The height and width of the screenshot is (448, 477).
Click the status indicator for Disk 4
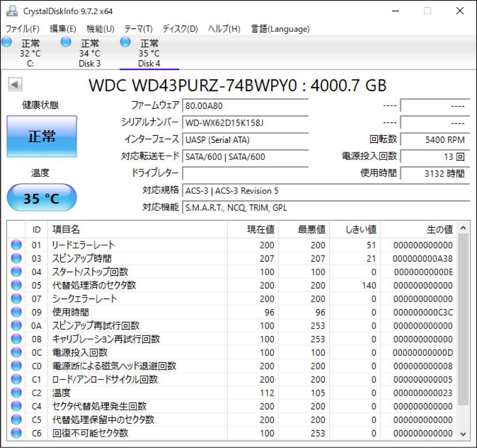125,41
